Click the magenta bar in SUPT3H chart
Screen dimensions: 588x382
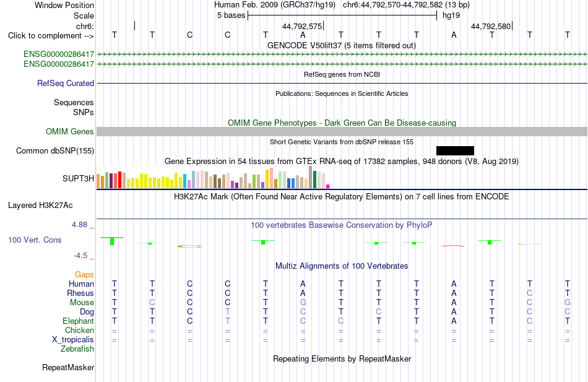(x=328, y=186)
